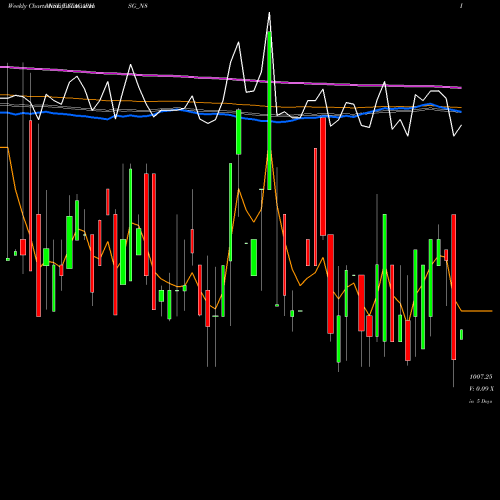Viewport: 500px width, 500px height.
Task: Click the '1007.25' price value
Action: coord(481,377)
